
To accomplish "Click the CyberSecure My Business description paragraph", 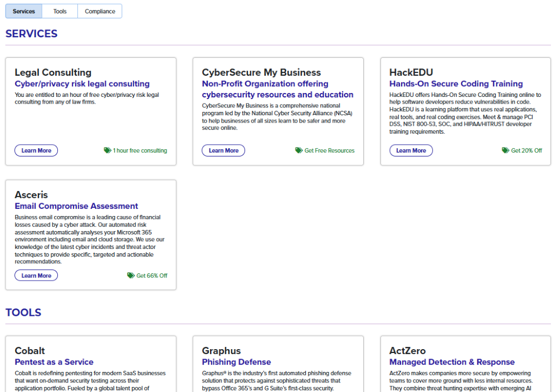I will click(x=277, y=117).
